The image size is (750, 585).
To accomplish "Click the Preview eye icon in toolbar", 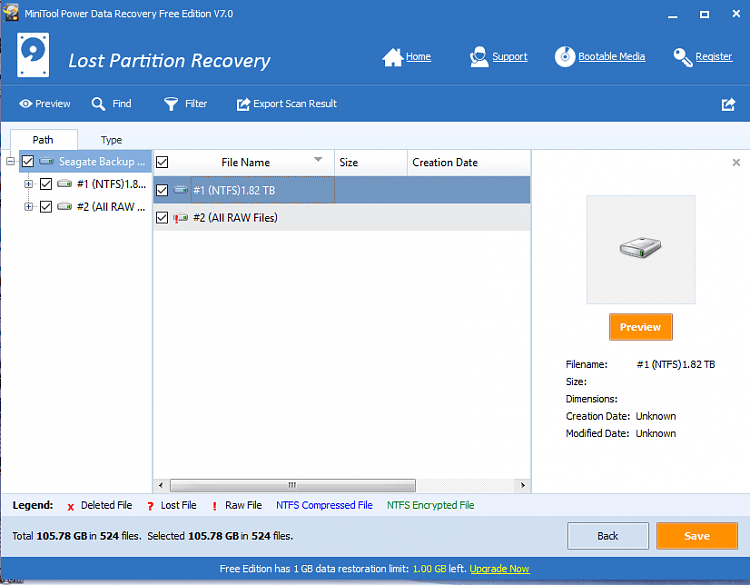I will (x=25, y=104).
